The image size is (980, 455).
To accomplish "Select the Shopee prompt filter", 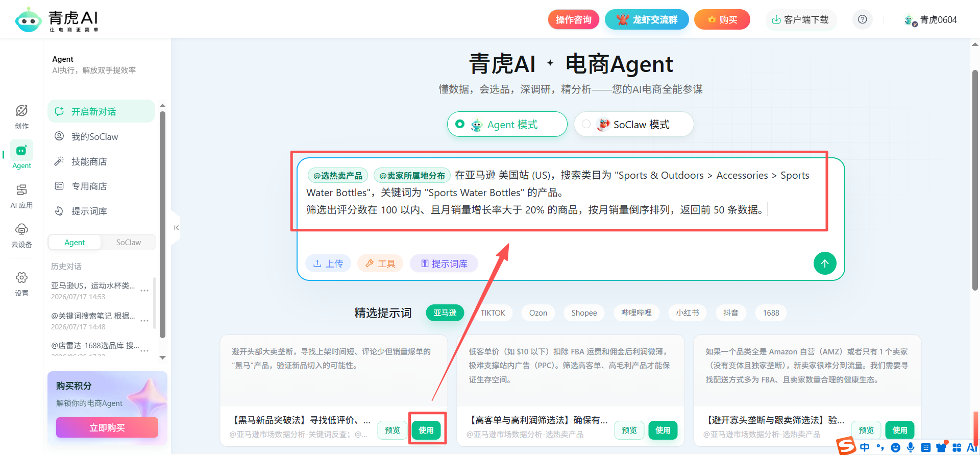I will coord(584,313).
